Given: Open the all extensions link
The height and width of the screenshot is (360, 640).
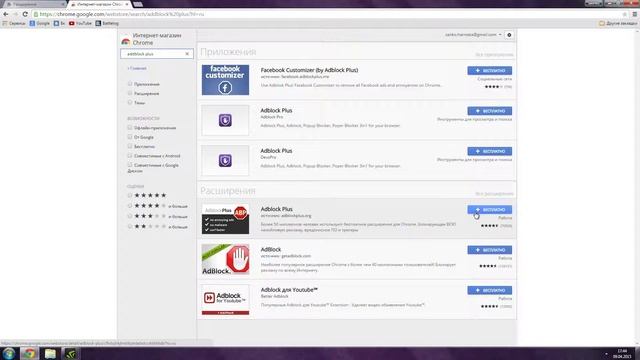Looking at the screenshot, I should tap(494, 193).
